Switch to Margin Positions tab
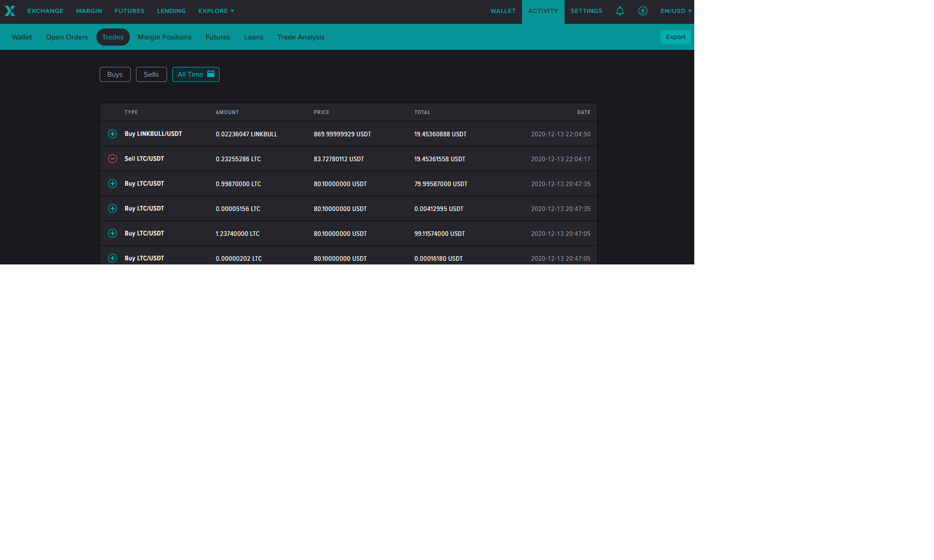 pos(164,37)
